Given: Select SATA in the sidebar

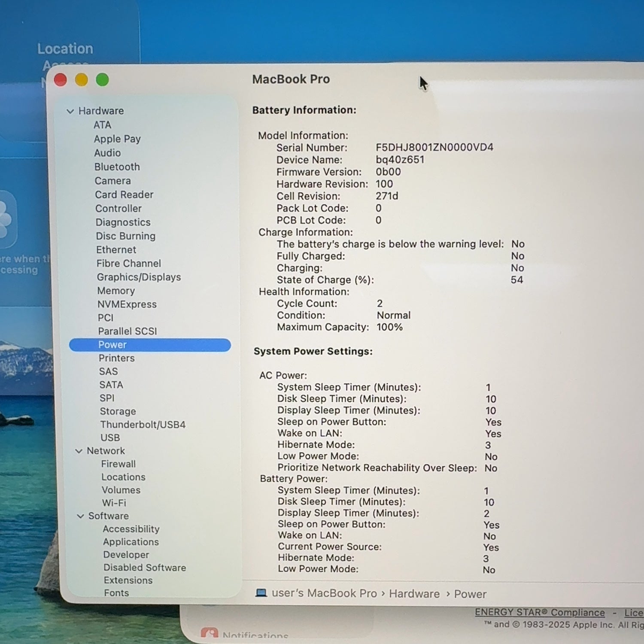Looking at the screenshot, I should pos(111,385).
